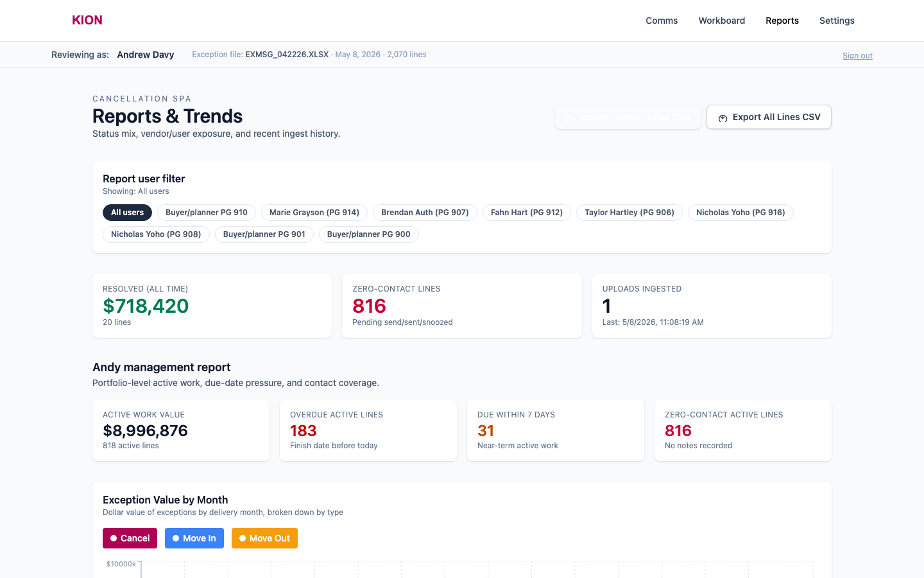Toggle the Move Out series filter
The image size is (924, 578).
(x=264, y=538)
